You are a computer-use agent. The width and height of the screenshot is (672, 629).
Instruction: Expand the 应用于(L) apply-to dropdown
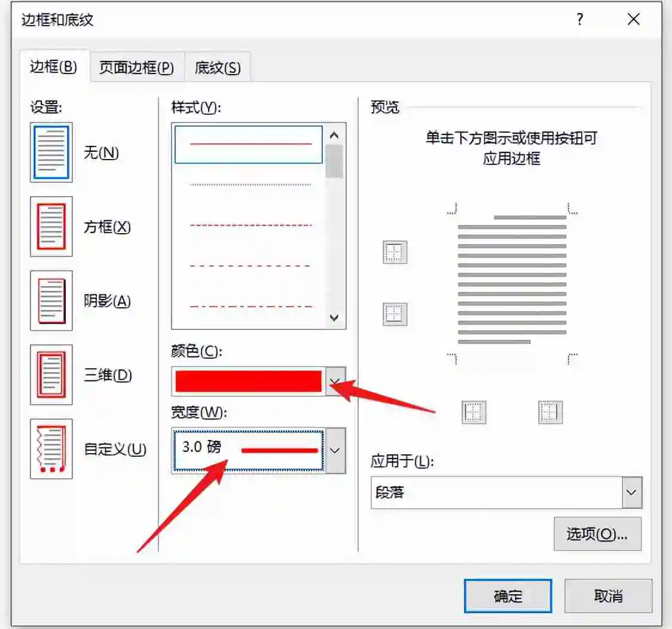(632, 492)
